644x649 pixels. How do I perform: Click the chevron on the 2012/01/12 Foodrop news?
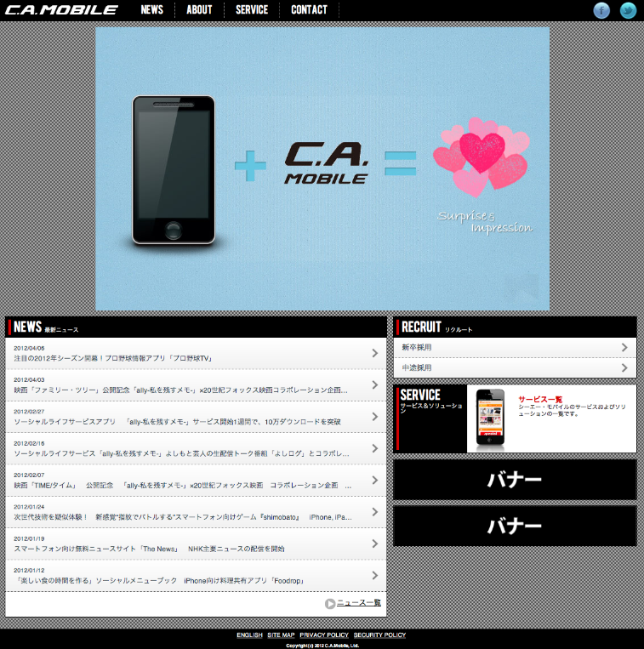375,575
